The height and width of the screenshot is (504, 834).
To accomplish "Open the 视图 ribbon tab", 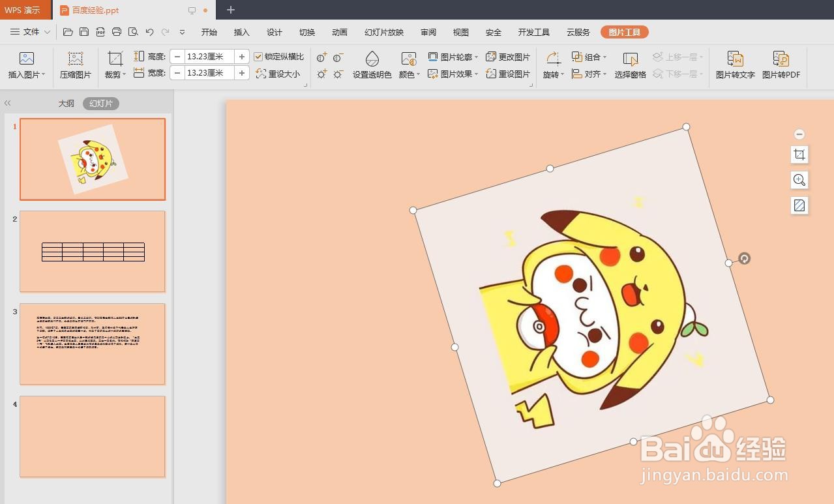I will pyautogui.click(x=461, y=32).
